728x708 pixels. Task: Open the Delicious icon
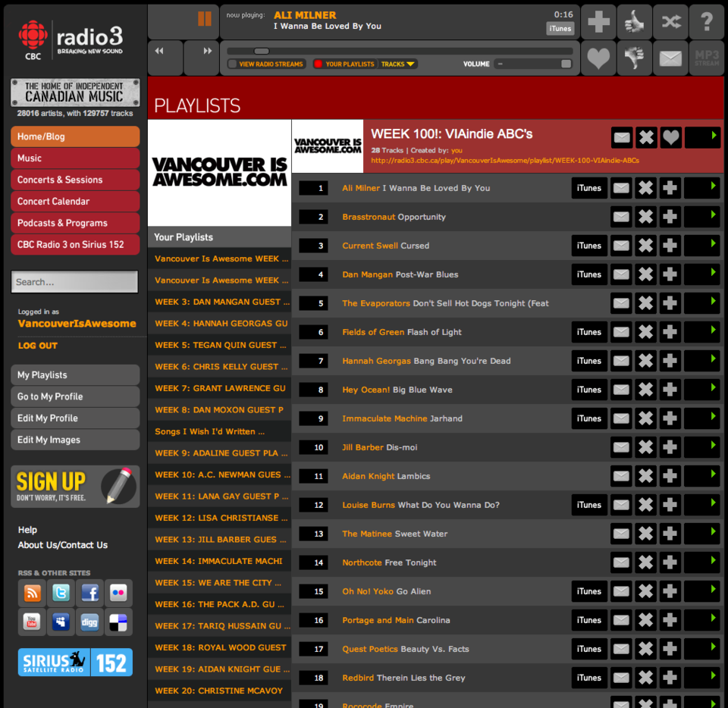(x=118, y=622)
